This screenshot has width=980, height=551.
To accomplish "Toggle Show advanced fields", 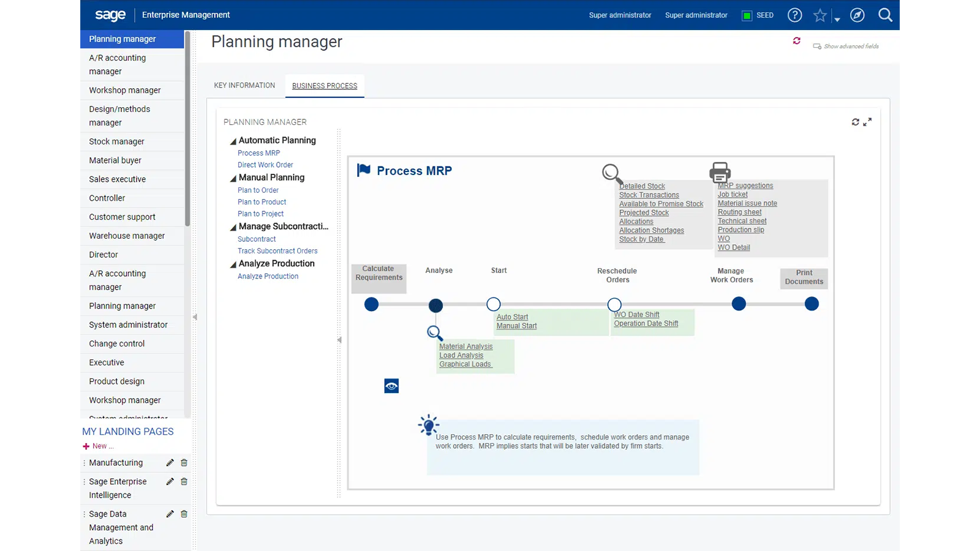I will [x=845, y=47].
